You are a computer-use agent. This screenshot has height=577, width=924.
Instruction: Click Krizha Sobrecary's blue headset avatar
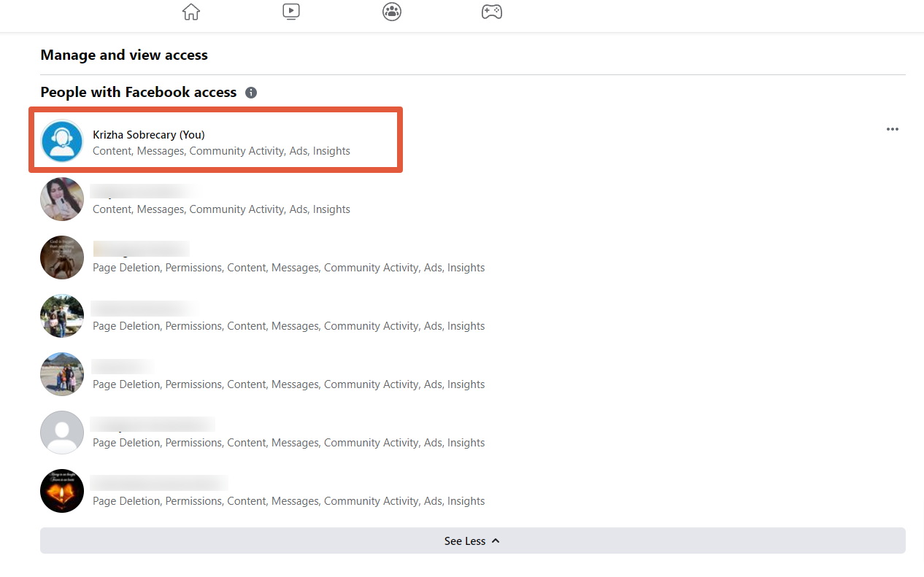click(62, 141)
